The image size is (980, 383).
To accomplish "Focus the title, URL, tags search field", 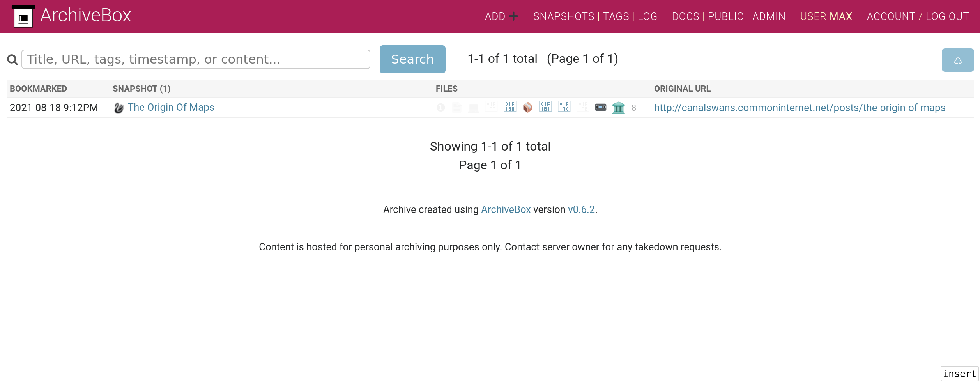I will point(196,59).
